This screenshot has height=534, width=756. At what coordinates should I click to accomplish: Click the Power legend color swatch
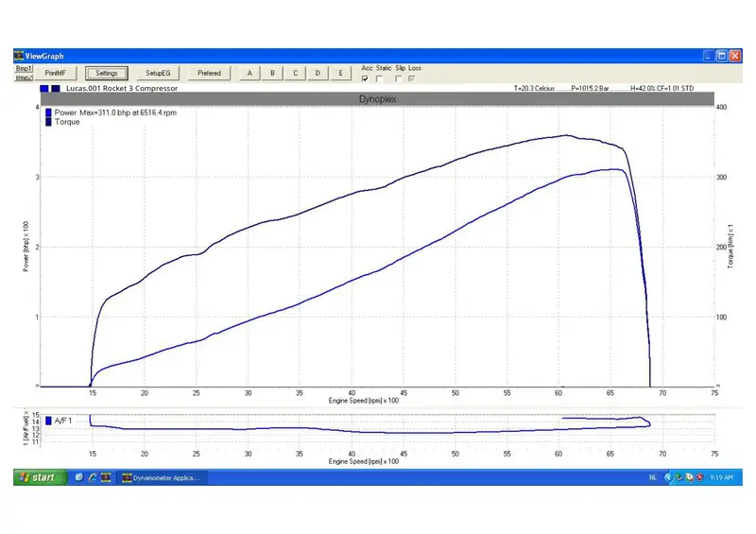coord(48,112)
